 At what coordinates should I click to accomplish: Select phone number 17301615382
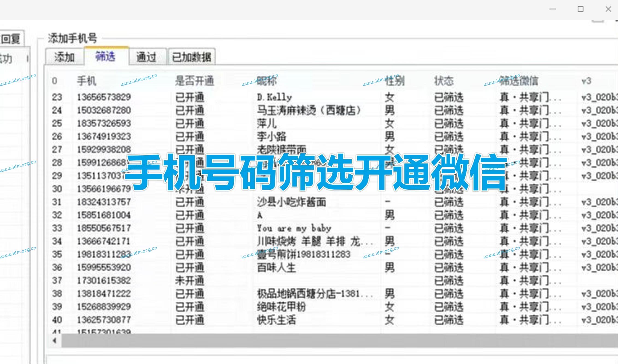click(x=104, y=281)
